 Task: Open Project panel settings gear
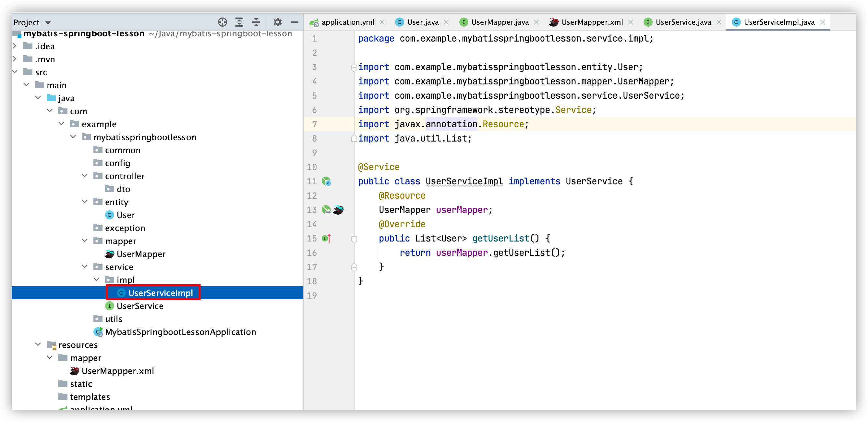pyautogui.click(x=277, y=22)
